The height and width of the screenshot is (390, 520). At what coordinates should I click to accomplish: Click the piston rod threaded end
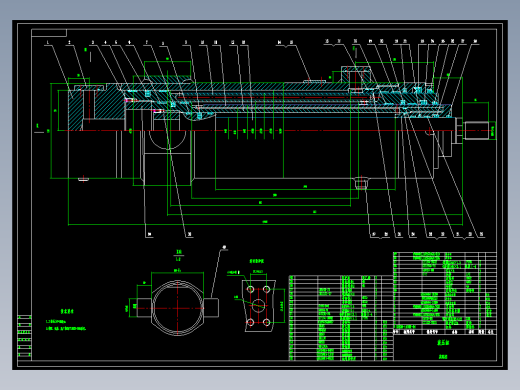(477, 130)
